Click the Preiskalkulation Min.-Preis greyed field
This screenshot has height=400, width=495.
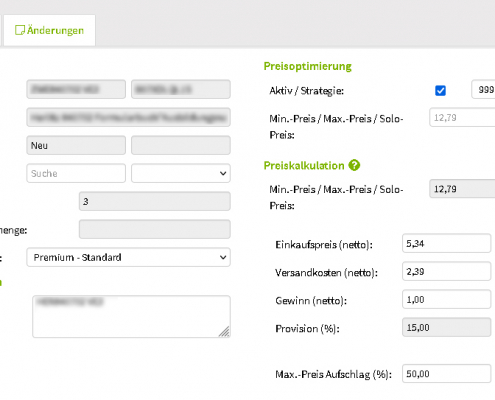pos(462,189)
